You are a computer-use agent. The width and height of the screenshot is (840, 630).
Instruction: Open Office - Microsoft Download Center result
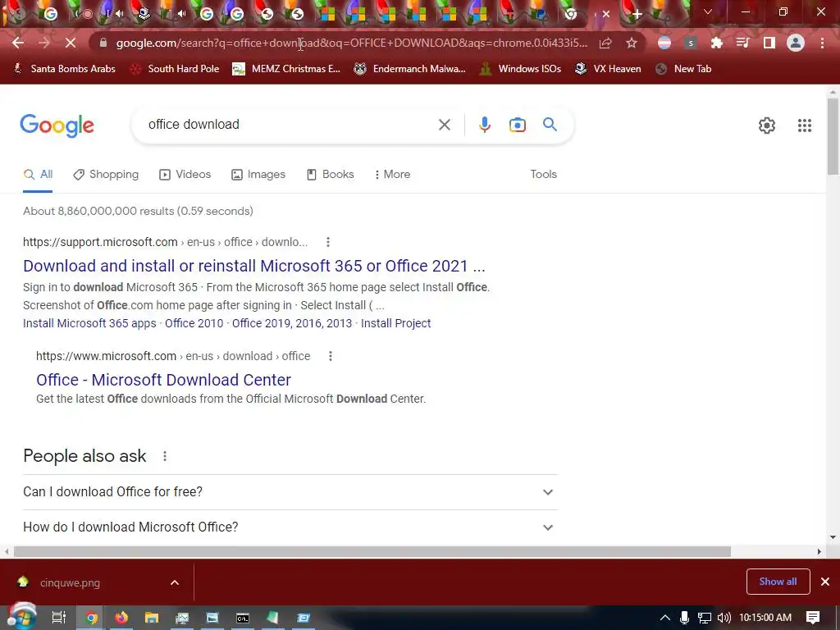point(163,380)
